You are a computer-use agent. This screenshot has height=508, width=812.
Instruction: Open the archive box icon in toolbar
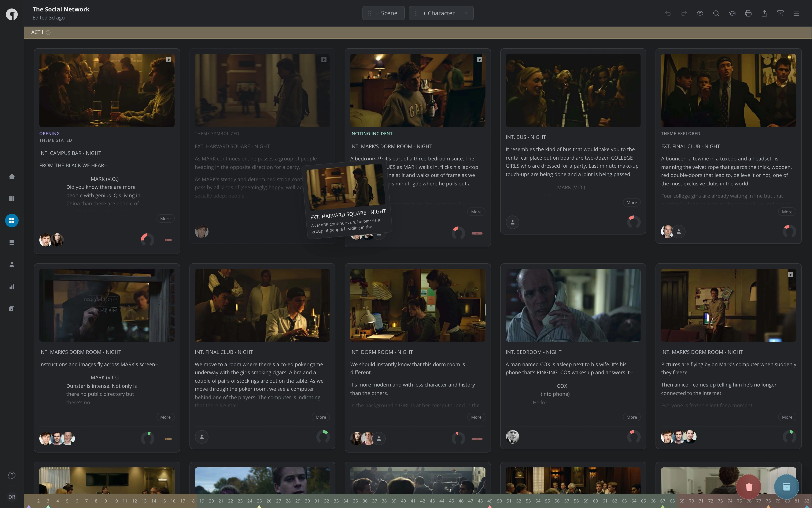click(780, 13)
